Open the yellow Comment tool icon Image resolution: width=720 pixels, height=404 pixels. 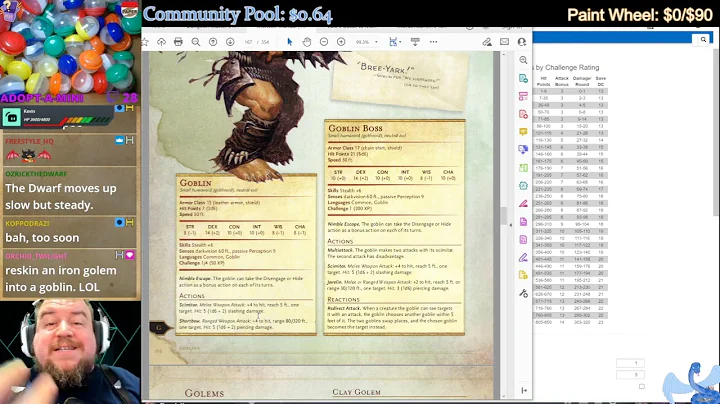[x=523, y=132]
